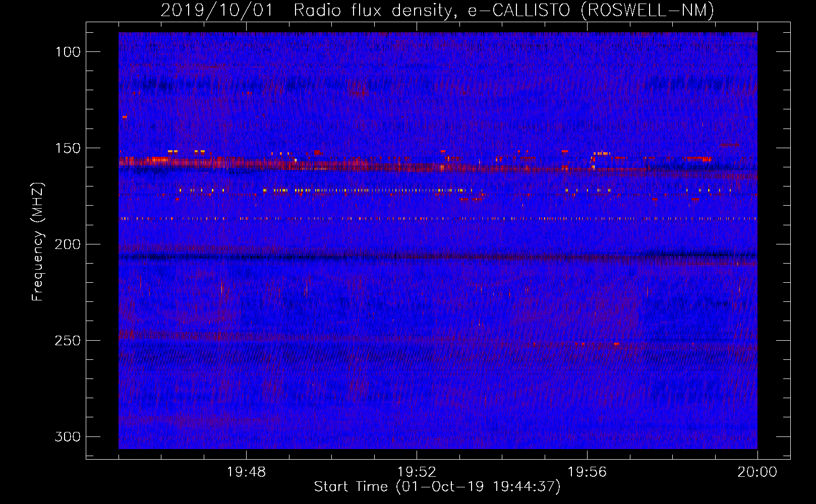Click the plot title '2019/10/01 Radio flux density'
Image resolution: width=816 pixels, height=504 pixels.
coord(309,10)
